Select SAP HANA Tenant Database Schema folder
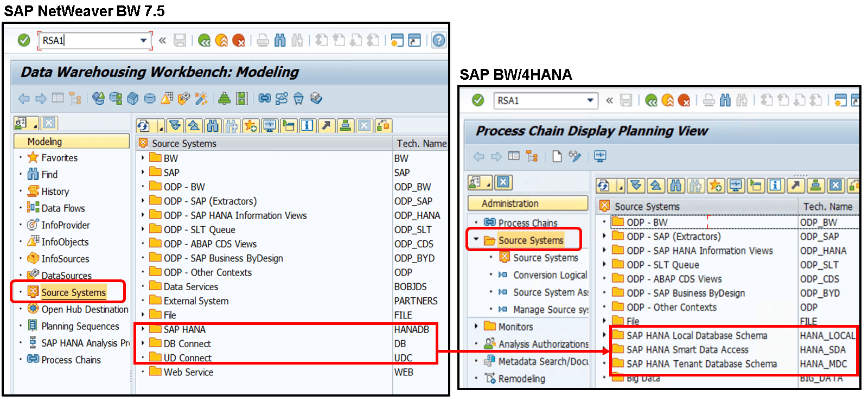 click(701, 364)
